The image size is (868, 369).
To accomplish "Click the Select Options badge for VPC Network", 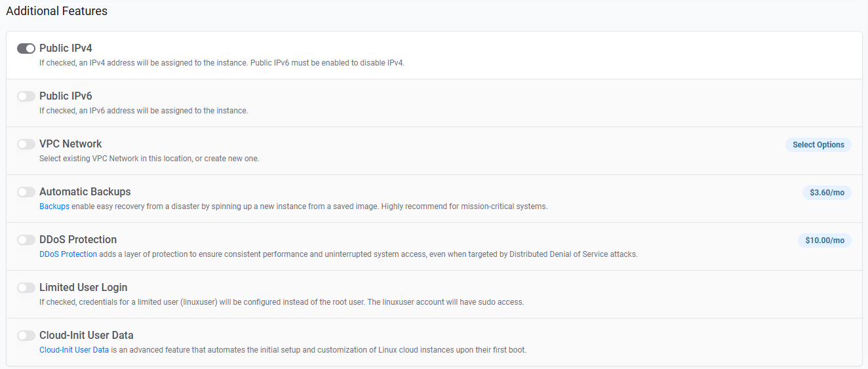I will point(818,145).
